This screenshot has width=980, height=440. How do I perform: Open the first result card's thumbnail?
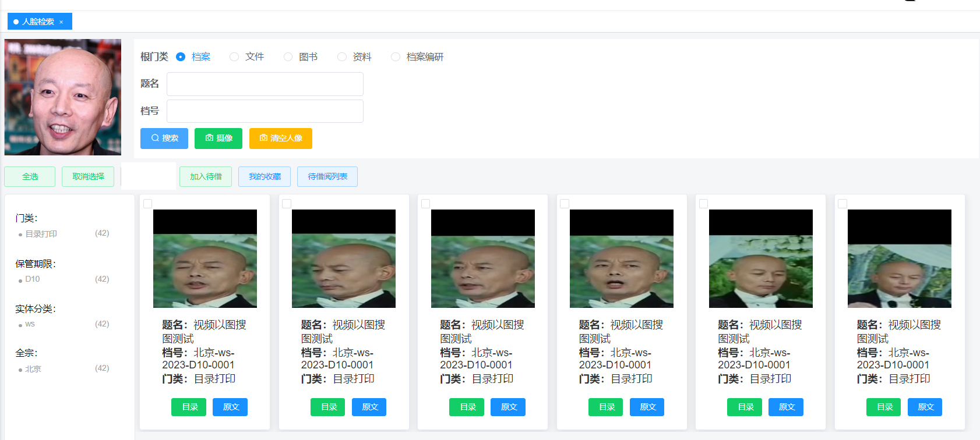click(x=205, y=259)
